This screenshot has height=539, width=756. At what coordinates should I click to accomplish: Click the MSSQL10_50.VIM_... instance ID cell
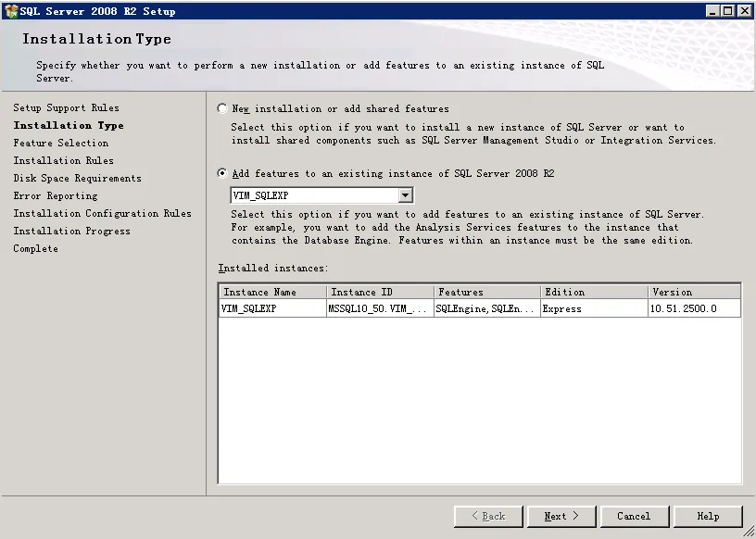(381, 308)
